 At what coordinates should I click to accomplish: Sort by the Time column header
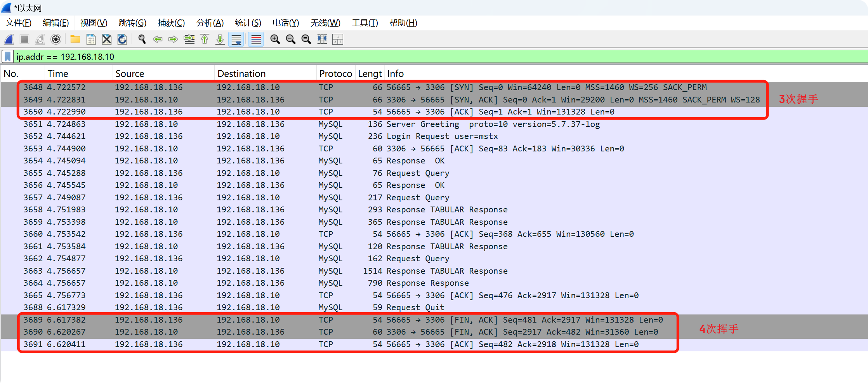(79, 74)
